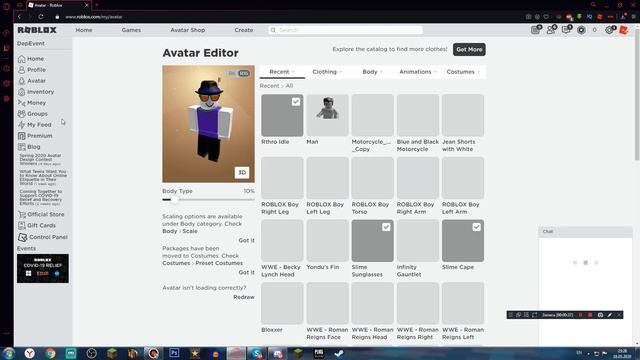
Task: Click the Groups icon in the sidebar
Action: pos(22,114)
